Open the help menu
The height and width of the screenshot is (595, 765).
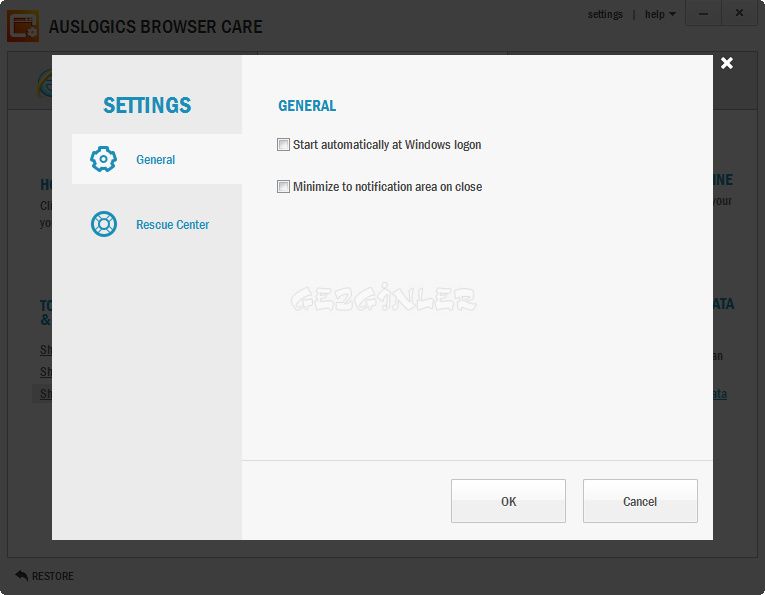tap(655, 14)
